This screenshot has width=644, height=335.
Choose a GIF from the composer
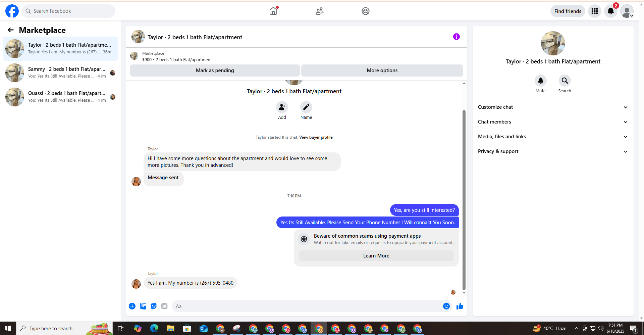pos(164,306)
